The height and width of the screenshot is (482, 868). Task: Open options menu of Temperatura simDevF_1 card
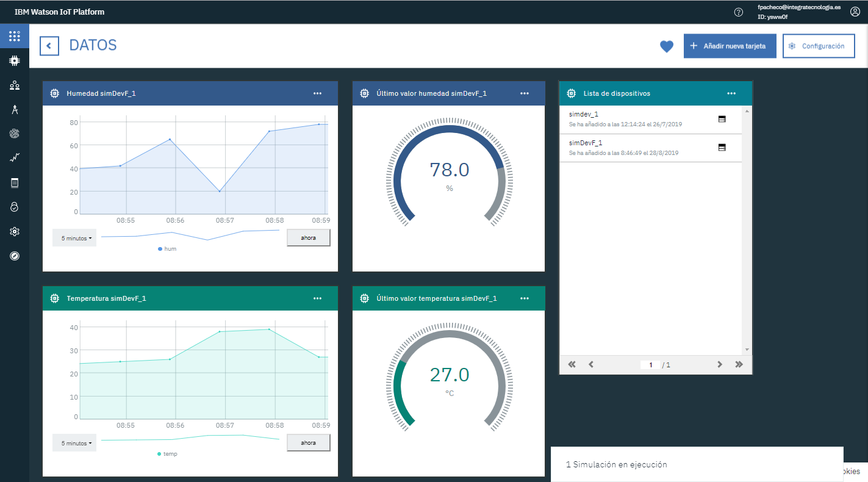[317, 298]
